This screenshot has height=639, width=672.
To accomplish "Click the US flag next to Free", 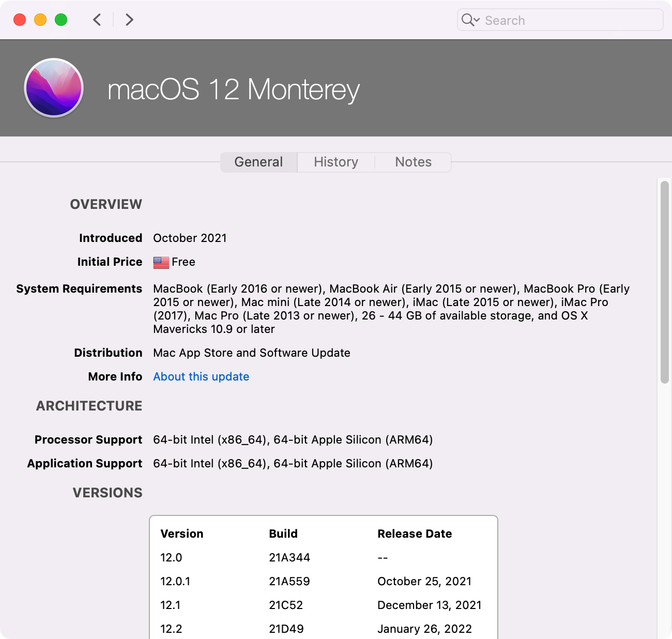I will (161, 263).
